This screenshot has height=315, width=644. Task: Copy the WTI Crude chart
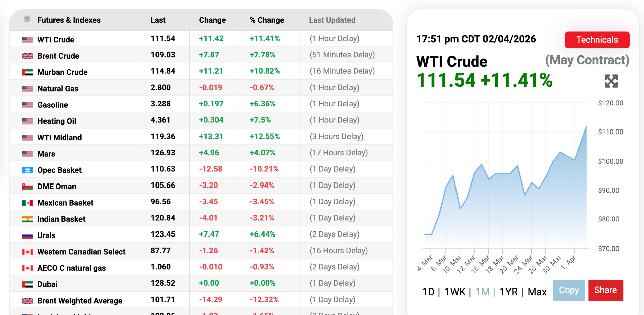(x=569, y=290)
